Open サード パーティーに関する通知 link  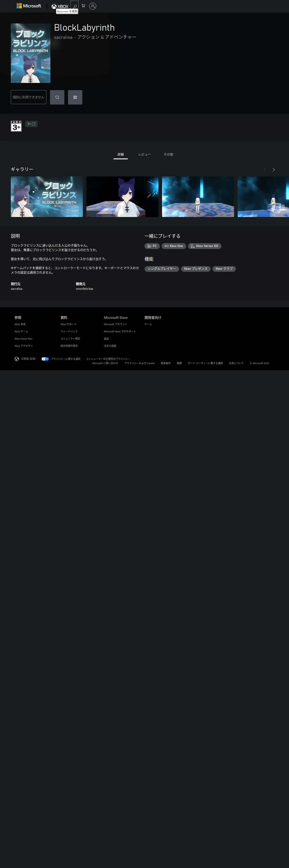pos(205,363)
